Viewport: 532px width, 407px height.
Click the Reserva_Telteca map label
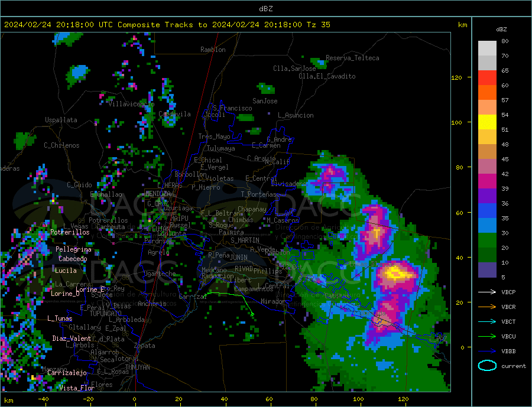pyautogui.click(x=352, y=58)
